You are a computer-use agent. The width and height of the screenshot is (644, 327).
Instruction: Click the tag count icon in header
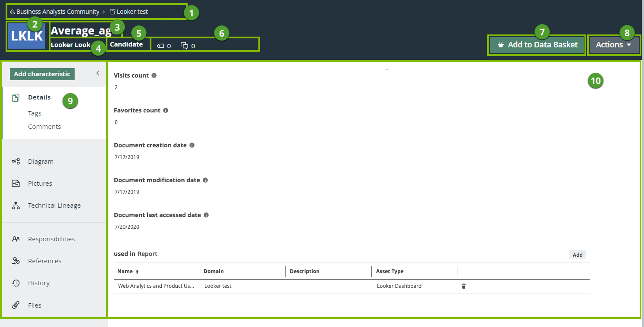pyautogui.click(x=160, y=46)
